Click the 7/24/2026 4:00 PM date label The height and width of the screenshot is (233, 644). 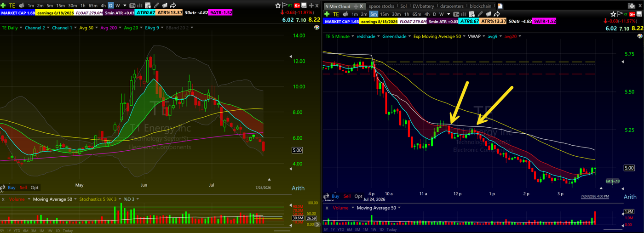click(x=594, y=196)
